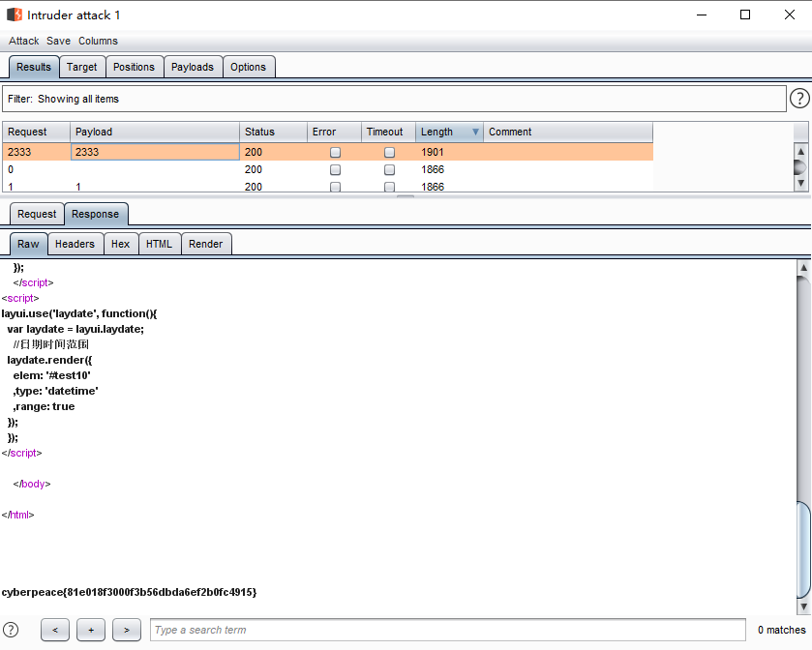812x650 pixels.
Task: Open the filter help question mark icon
Action: coord(799,99)
